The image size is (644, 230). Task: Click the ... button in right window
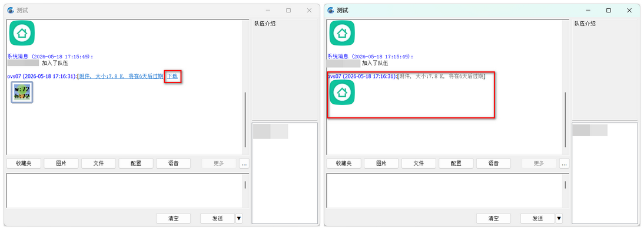pyautogui.click(x=565, y=163)
